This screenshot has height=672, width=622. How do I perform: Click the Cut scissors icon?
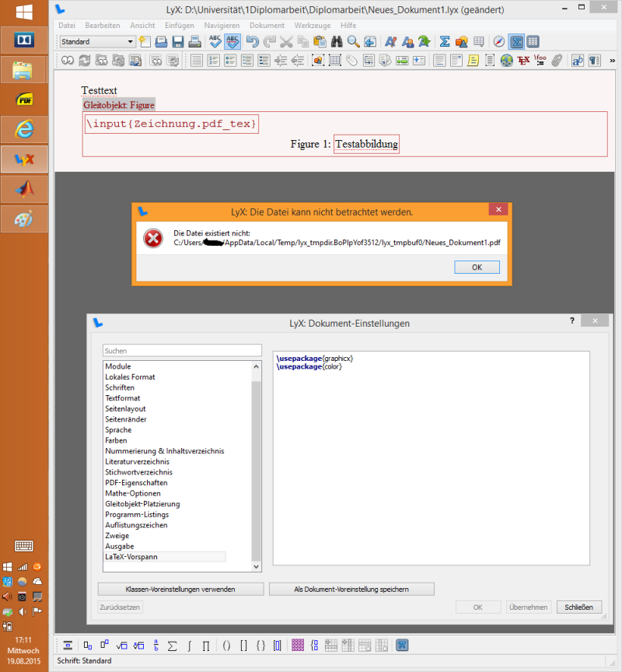pyautogui.click(x=286, y=41)
